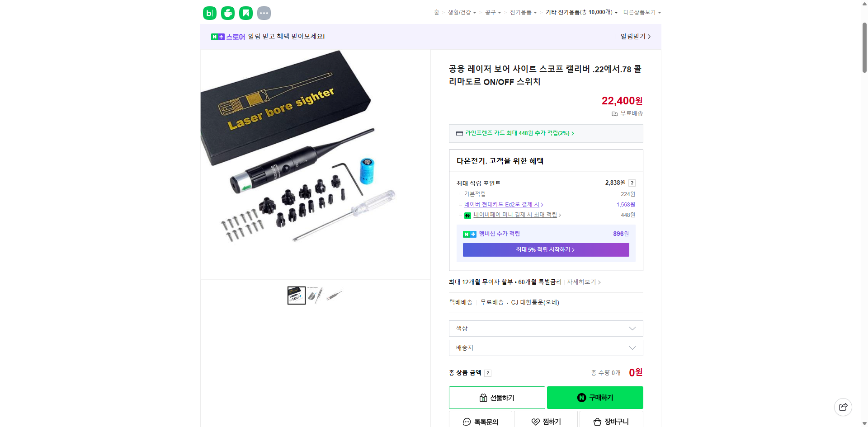Click the question mark beside 총 상품 금액
The image size is (868, 427).
click(x=488, y=373)
